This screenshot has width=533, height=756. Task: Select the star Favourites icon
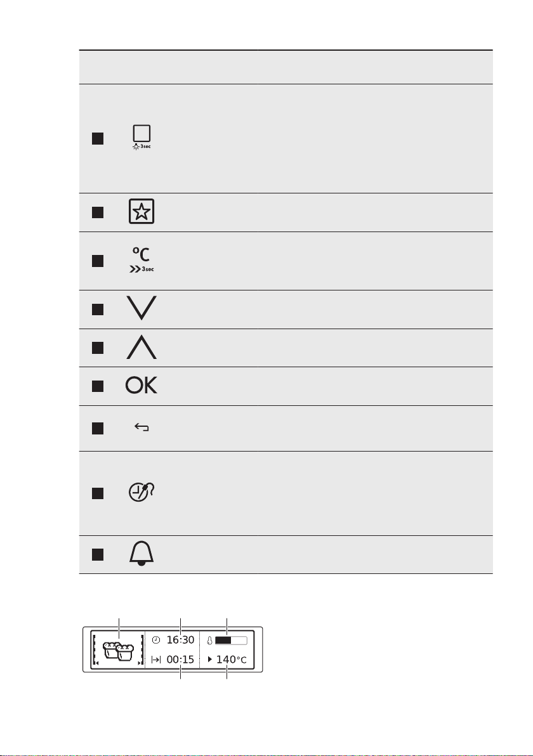click(141, 211)
